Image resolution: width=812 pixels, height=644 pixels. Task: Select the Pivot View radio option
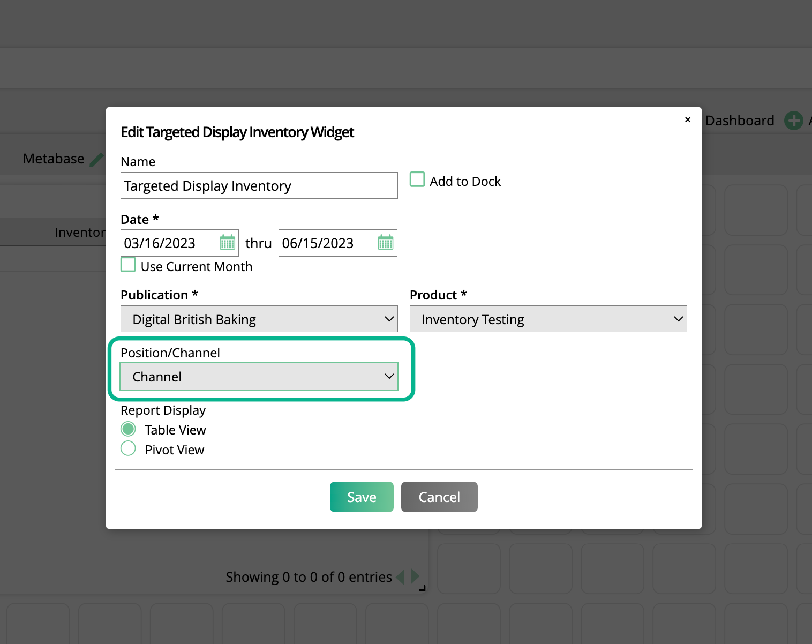tap(128, 448)
